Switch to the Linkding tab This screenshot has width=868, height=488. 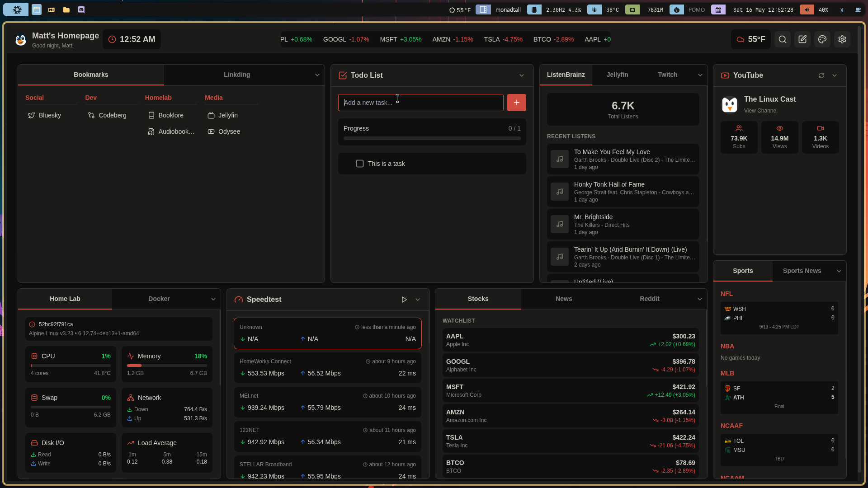tap(237, 75)
